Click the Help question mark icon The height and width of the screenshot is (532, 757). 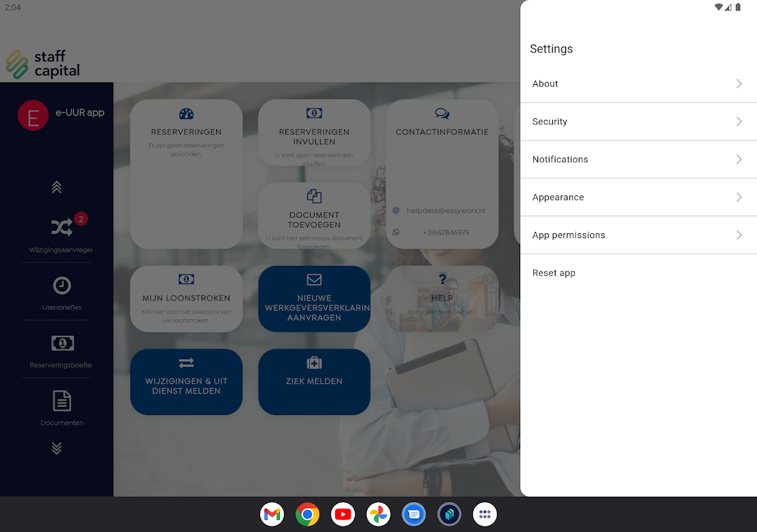[x=442, y=279]
